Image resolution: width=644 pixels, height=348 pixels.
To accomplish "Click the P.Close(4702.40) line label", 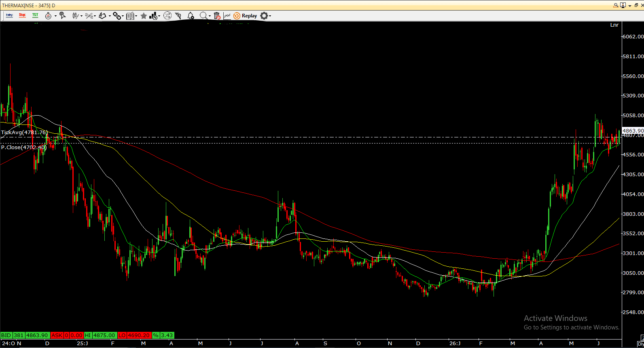I will (24, 147).
